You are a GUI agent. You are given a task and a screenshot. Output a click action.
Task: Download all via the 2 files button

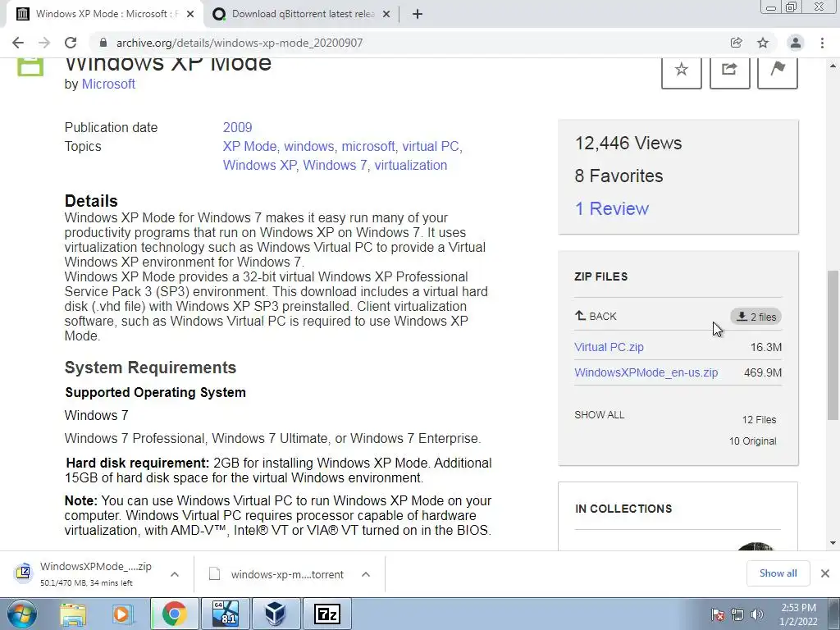click(x=756, y=317)
